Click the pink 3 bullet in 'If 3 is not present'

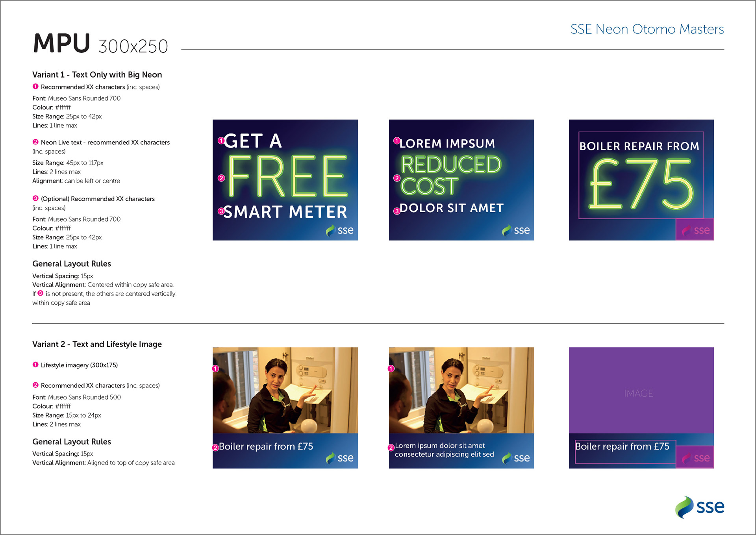click(40, 293)
